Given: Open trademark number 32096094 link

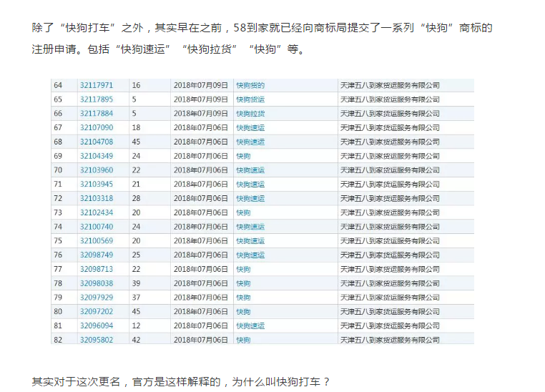Looking at the screenshot, I should pos(97,325).
